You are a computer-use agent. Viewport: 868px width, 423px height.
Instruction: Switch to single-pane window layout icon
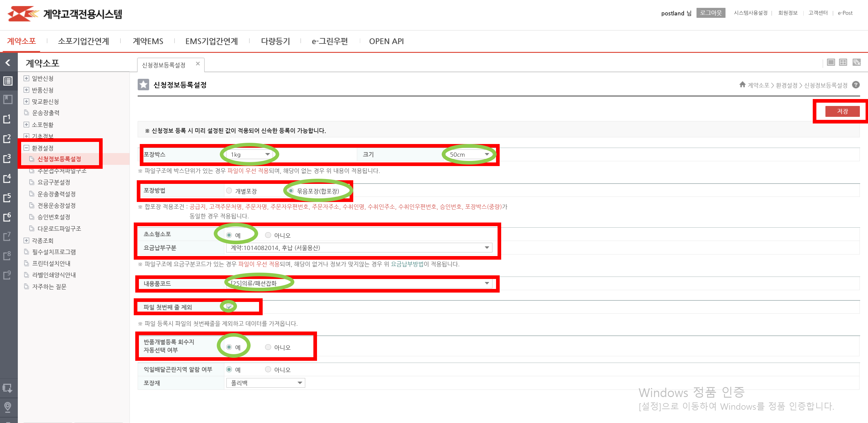(831, 62)
